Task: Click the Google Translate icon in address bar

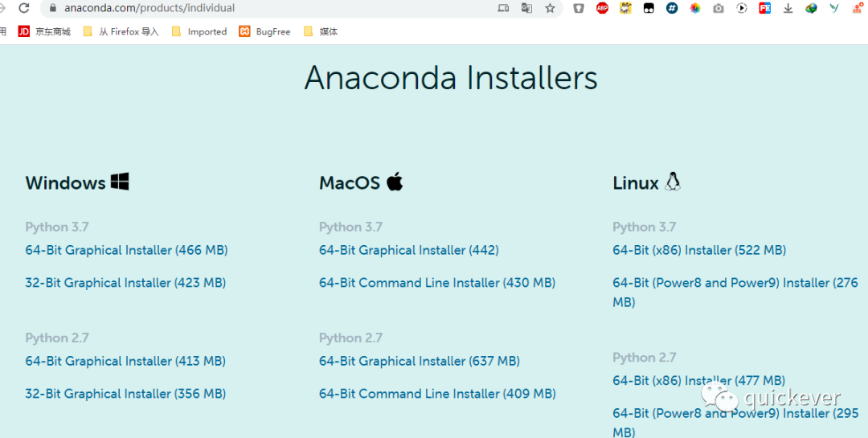Action: tap(526, 8)
